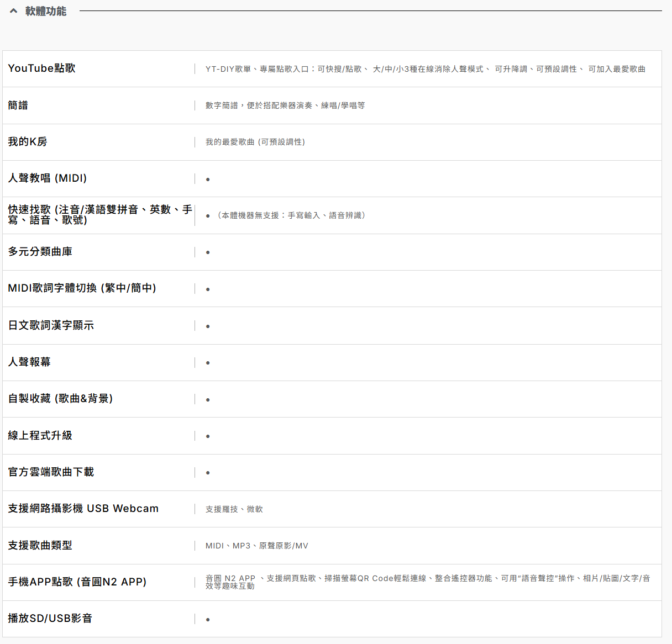Select the YouTube點歌 row label

pos(42,68)
